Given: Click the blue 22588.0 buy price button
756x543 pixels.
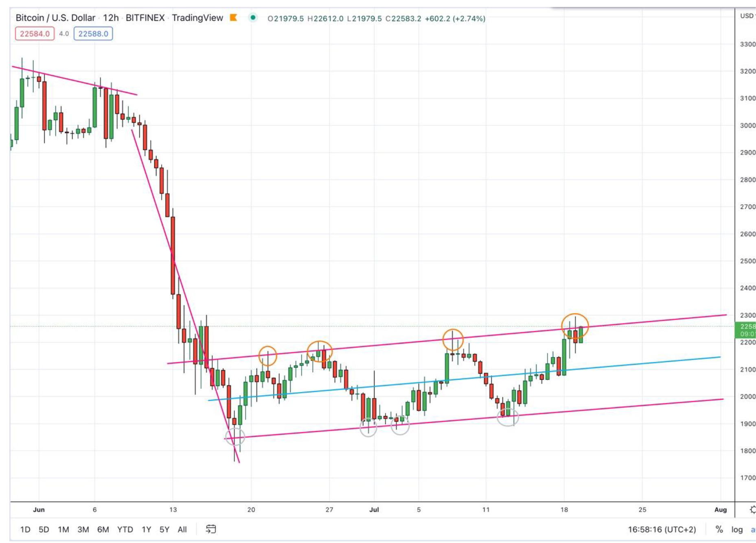Looking at the screenshot, I should pyautogui.click(x=93, y=34).
